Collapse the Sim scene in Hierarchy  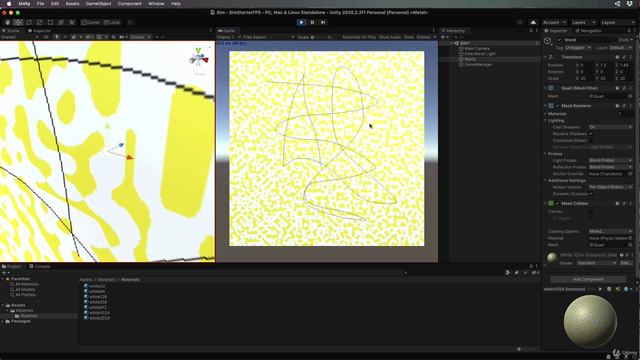click(451, 43)
